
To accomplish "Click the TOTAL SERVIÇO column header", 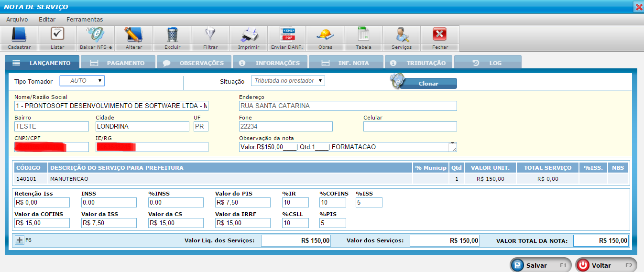I will tap(547, 167).
